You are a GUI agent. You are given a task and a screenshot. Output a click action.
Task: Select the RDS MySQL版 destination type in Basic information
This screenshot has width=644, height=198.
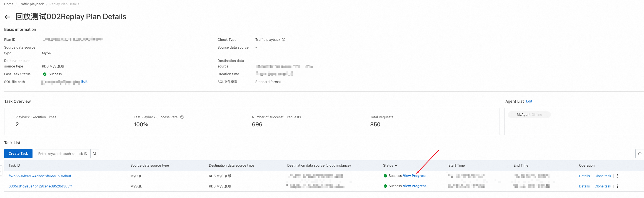coord(53,66)
